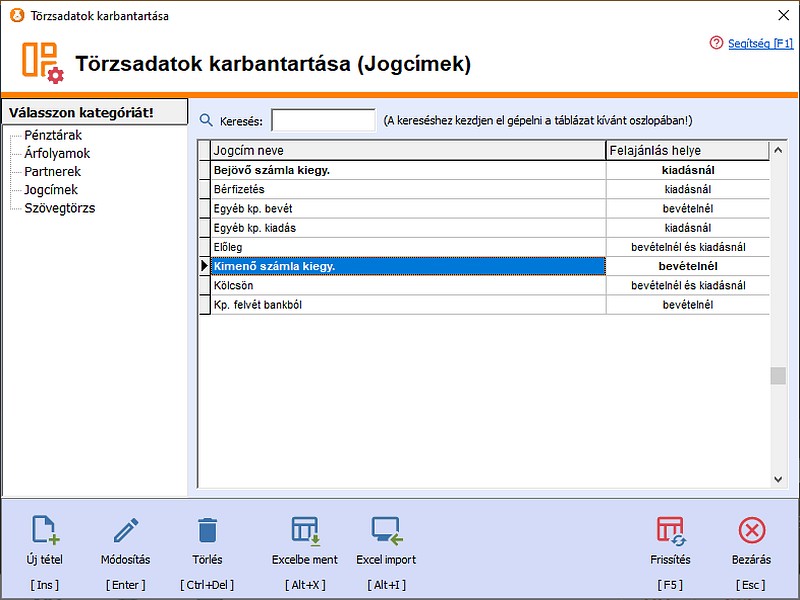The height and width of the screenshot is (600, 800).
Task: Click the scrollbar down arrow
Action: coord(779,477)
